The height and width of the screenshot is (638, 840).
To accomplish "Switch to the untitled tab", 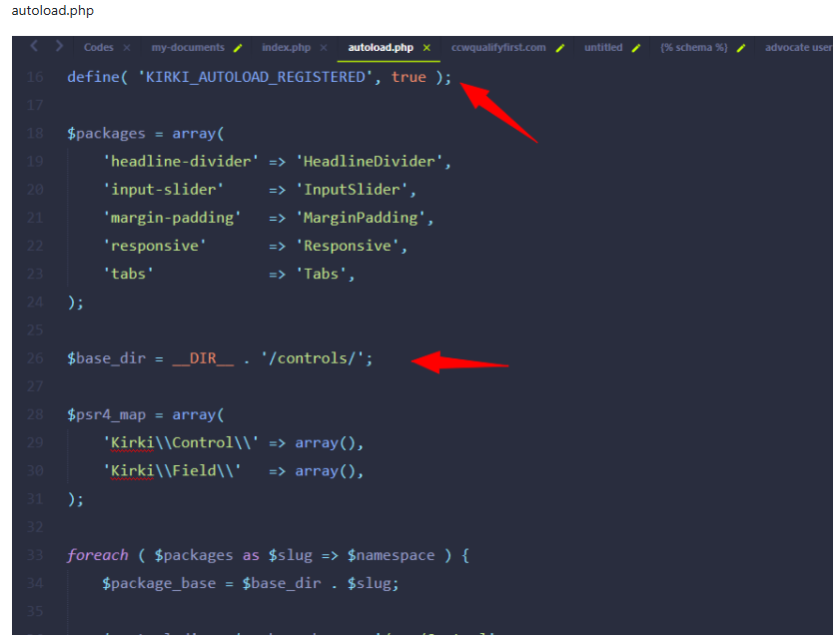I will pos(603,48).
